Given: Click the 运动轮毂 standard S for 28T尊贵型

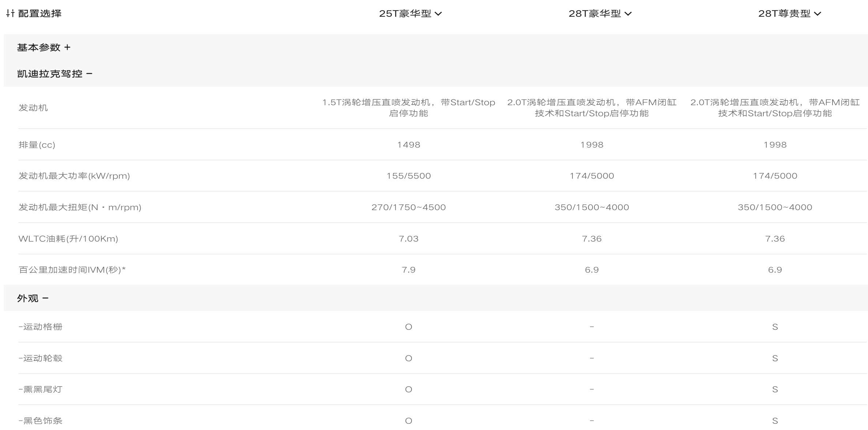Looking at the screenshot, I should click(x=775, y=358).
